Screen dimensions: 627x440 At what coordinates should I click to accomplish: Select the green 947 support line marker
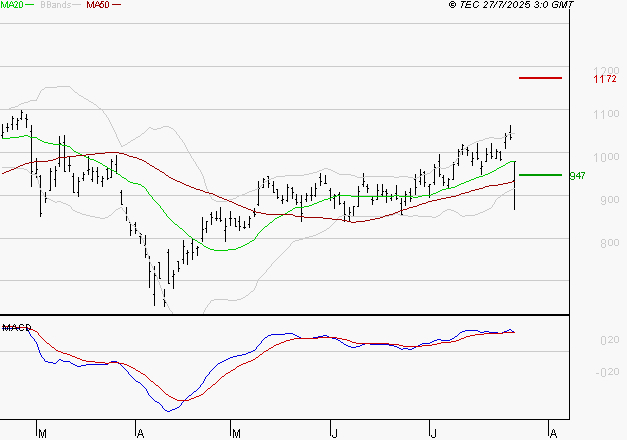(x=540, y=175)
